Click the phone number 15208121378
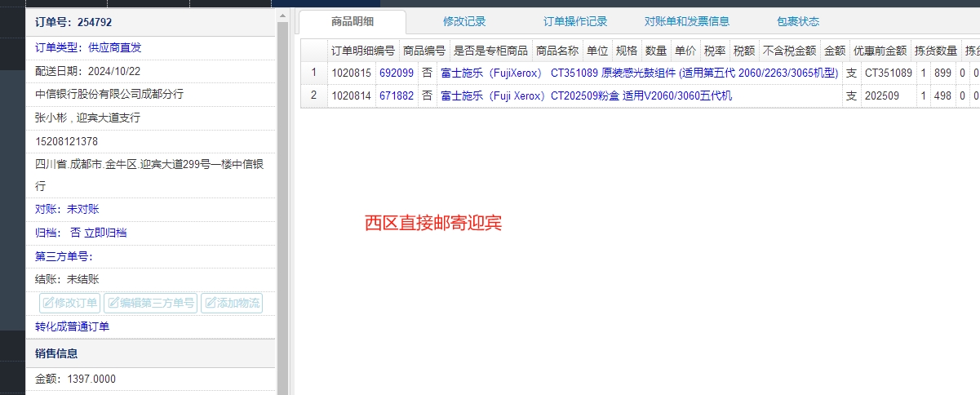 [x=67, y=141]
